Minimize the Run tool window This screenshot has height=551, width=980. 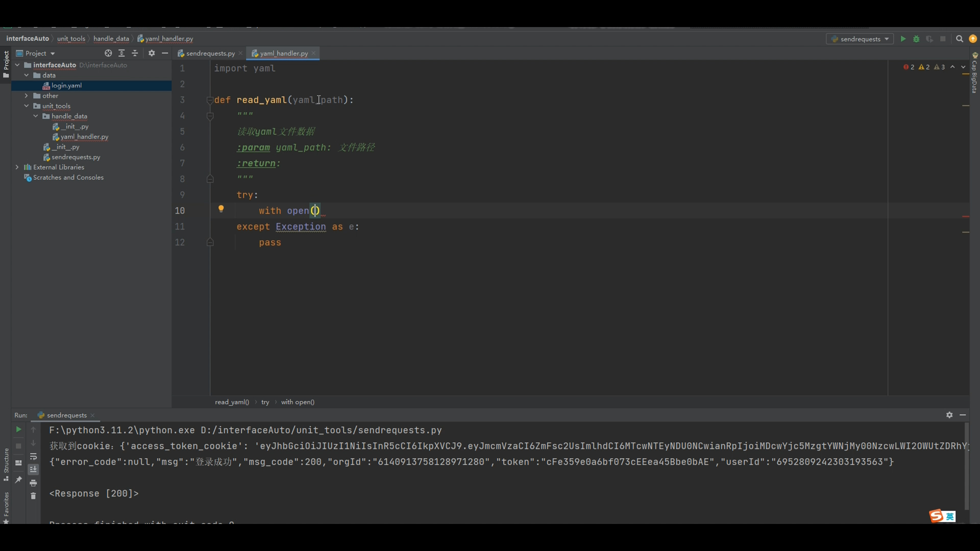click(963, 415)
